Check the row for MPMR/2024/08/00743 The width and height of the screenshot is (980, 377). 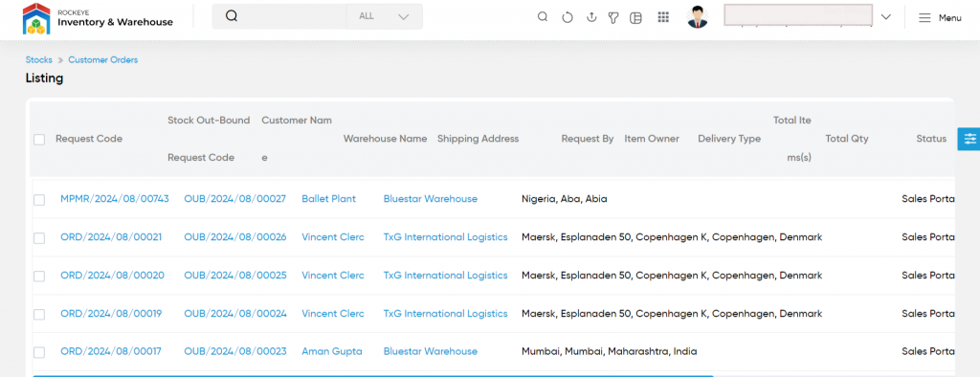[39, 199]
